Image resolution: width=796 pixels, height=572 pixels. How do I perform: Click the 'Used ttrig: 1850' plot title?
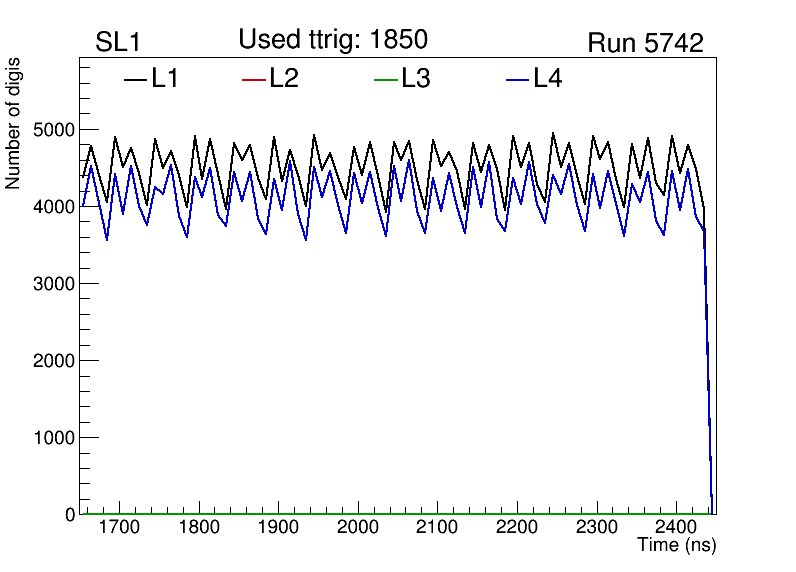coord(333,40)
